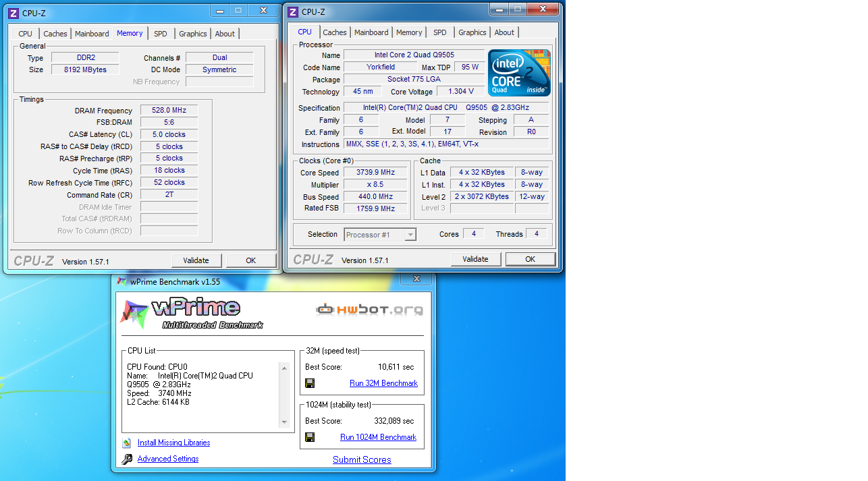868x481 pixels.
Task: Open Caches tab in left CPU-Z window
Action: tap(55, 34)
